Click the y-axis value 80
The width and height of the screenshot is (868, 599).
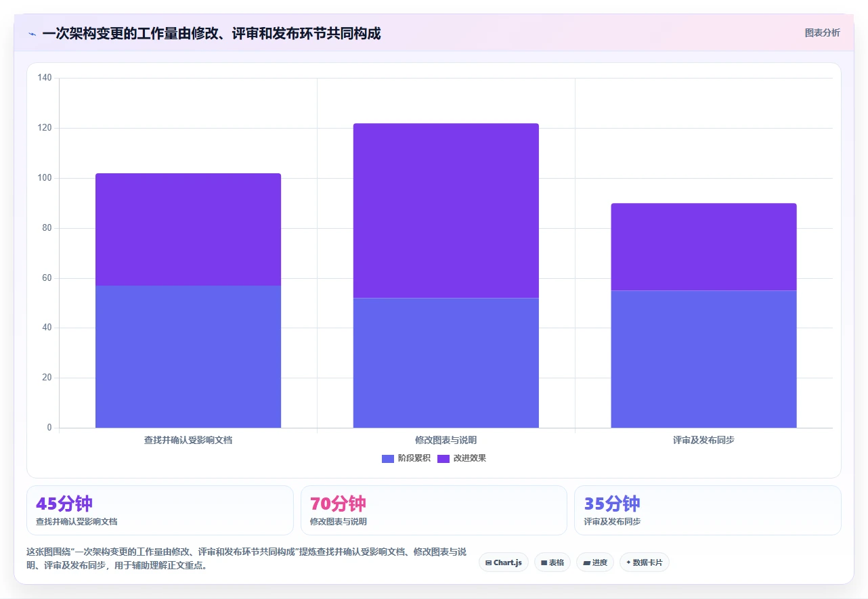tap(47, 228)
